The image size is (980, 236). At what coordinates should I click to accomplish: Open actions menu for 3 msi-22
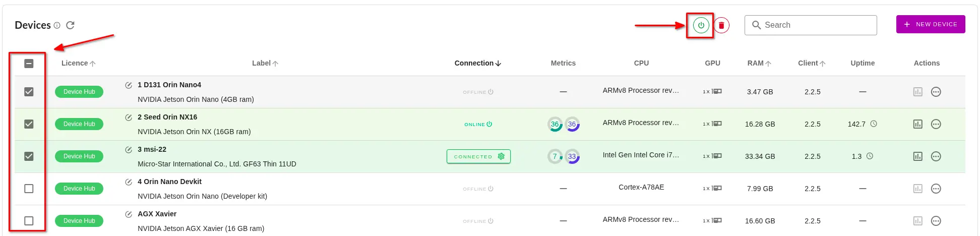pyautogui.click(x=936, y=156)
